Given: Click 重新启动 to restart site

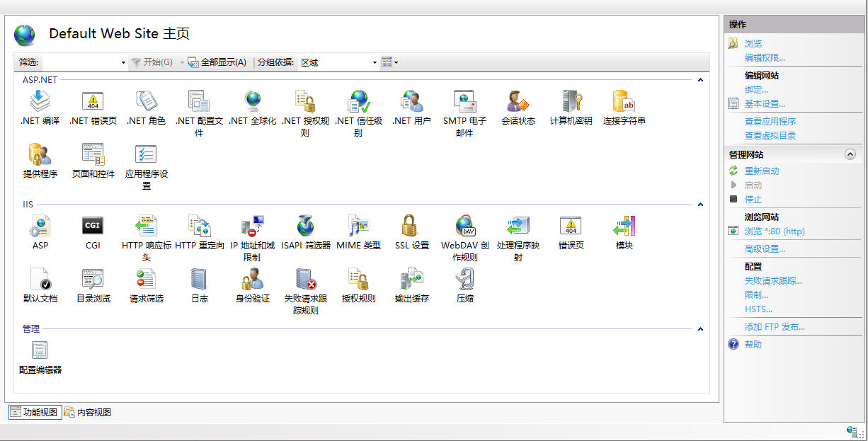Looking at the screenshot, I should [762, 171].
